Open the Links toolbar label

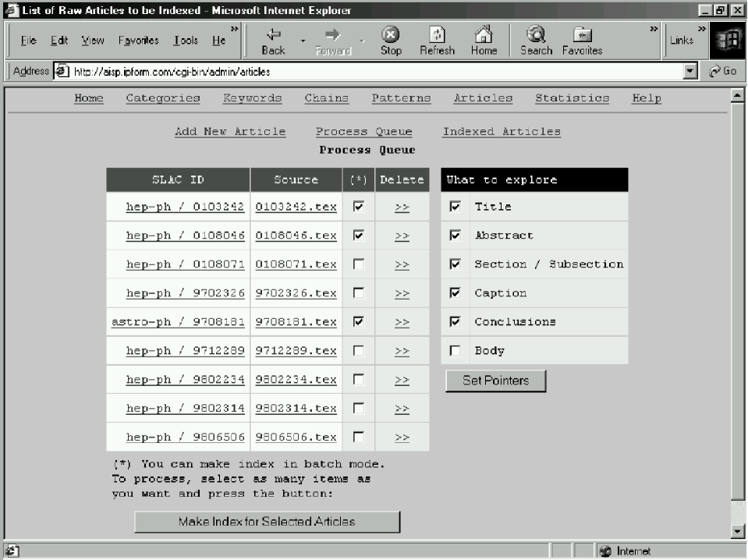point(681,41)
